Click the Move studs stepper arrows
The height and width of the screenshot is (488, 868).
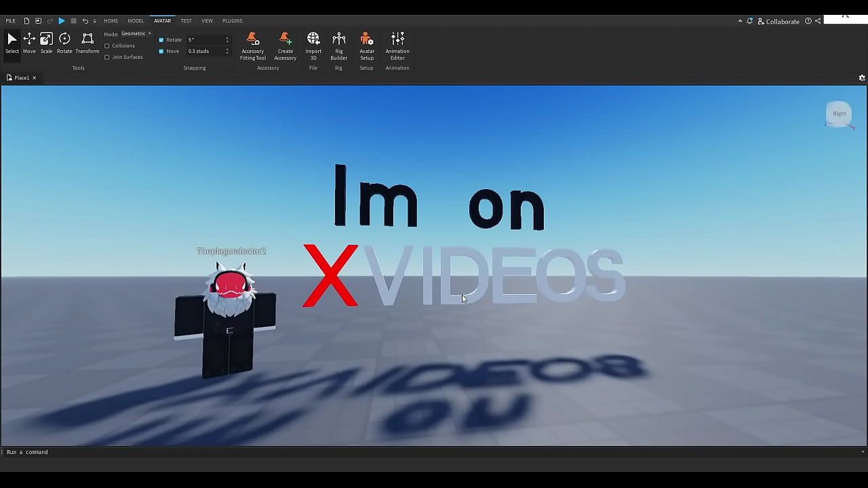pos(227,52)
